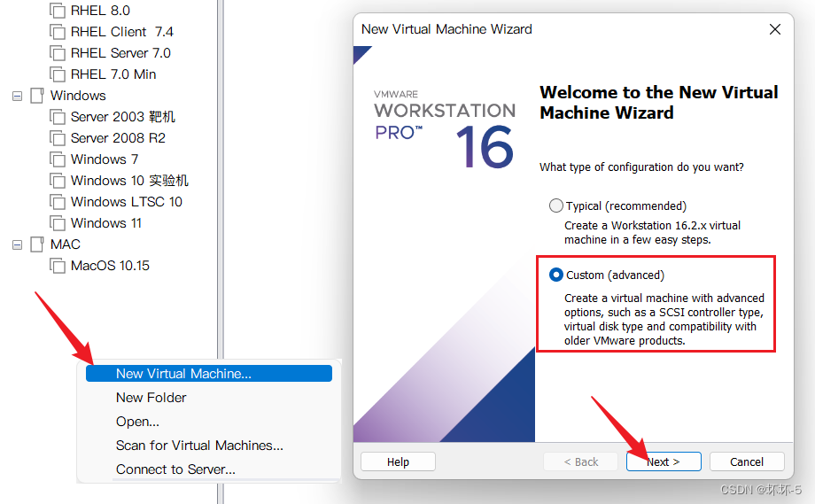The image size is (815, 504).
Task: Click the RHEL Client 7.4 VM icon
Action: point(58,32)
